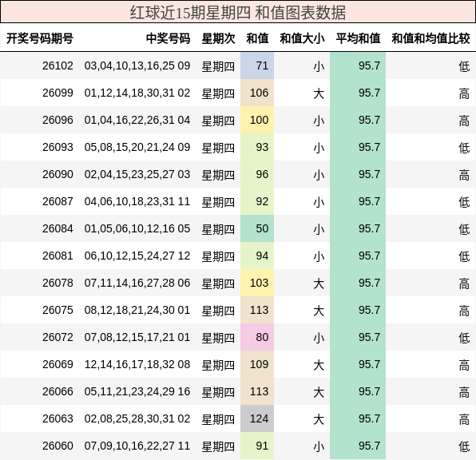476x460 pixels.
Task: Click winning numbers 02,04,15,23,25,27 03
Action: (137, 175)
